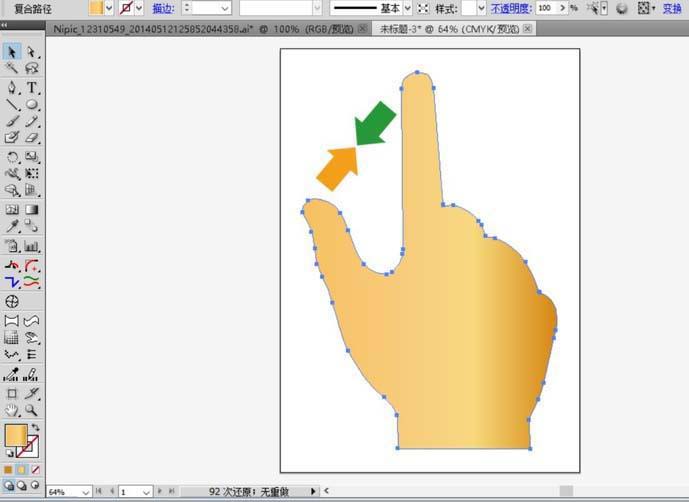
Task: Select the Magic Wand tool
Action: pyautogui.click(x=12, y=68)
